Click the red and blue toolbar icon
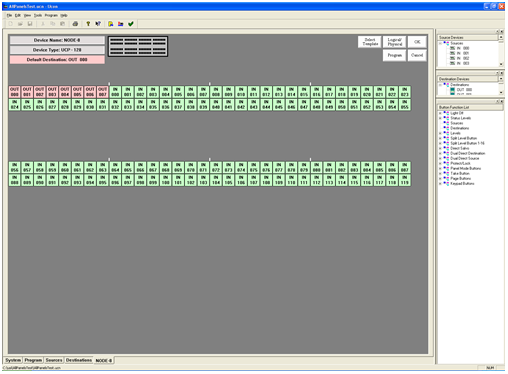The height and width of the screenshot is (374, 508). click(x=121, y=24)
